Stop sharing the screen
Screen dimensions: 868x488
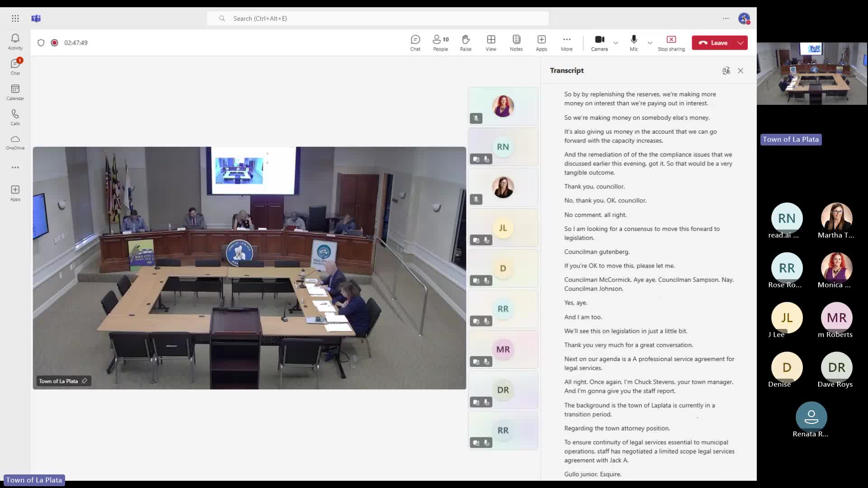click(671, 43)
